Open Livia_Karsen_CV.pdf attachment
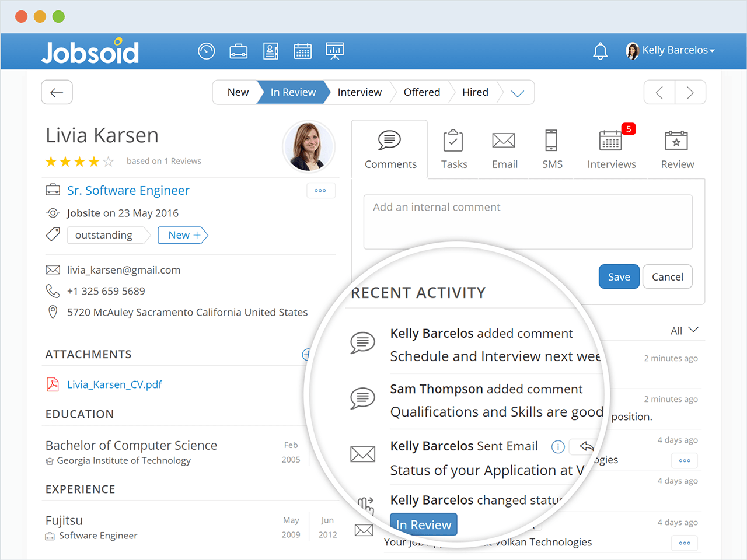Screen dimensions: 747x560 (114, 384)
